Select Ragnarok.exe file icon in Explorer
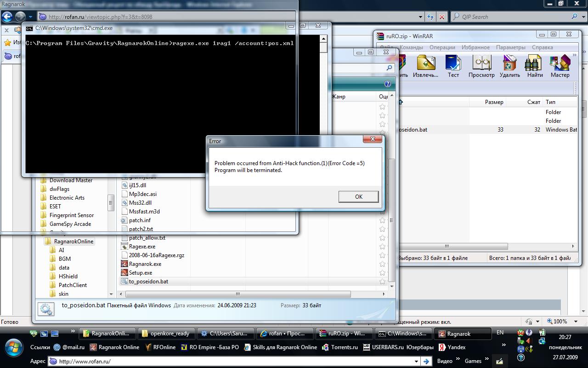The width and height of the screenshot is (588, 368). click(124, 264)
